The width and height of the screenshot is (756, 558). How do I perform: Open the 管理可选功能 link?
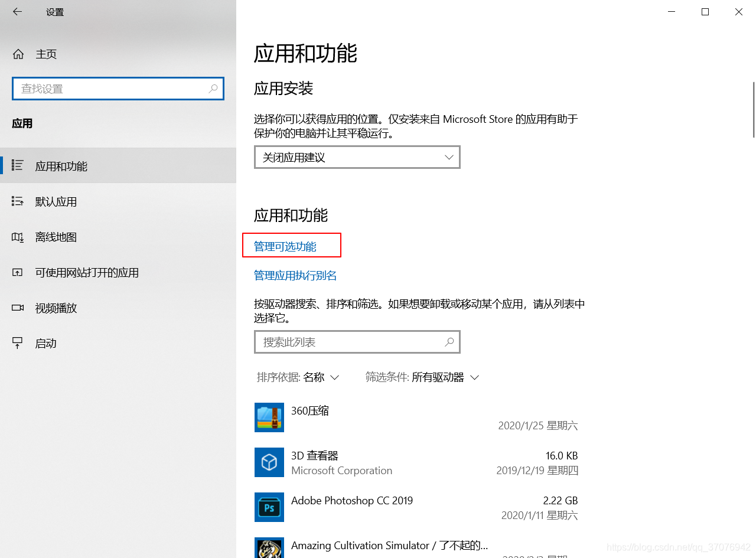[x=285, y=247]
